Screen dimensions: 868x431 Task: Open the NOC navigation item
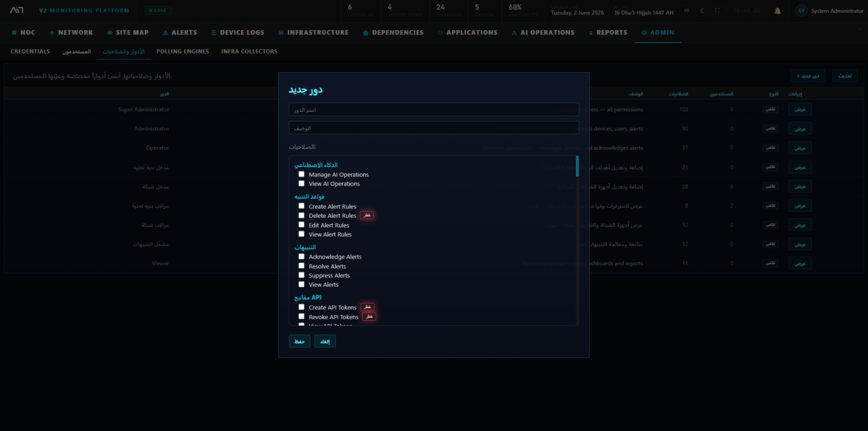click(x=23, y=33)
